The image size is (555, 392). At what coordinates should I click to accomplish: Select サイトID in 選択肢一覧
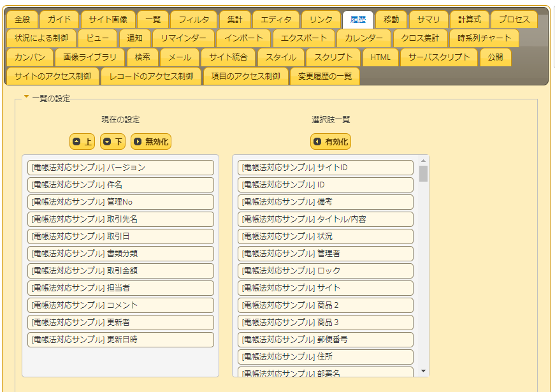[326, 168]
